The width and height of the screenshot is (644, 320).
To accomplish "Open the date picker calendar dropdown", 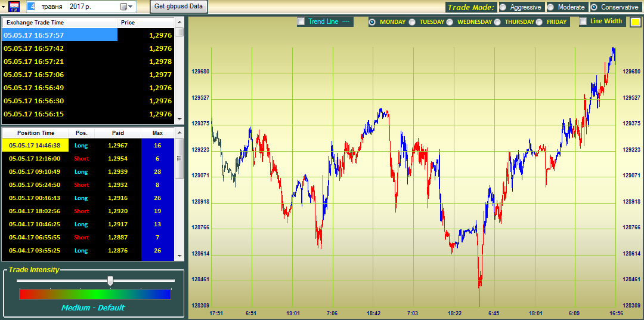I will (x=124, y=7).
